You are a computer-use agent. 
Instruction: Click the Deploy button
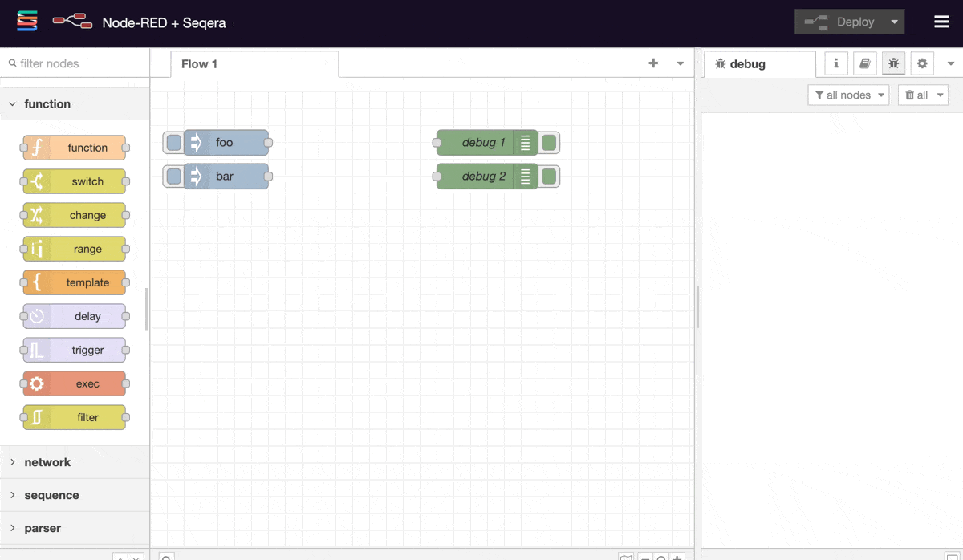click(843, 22)
